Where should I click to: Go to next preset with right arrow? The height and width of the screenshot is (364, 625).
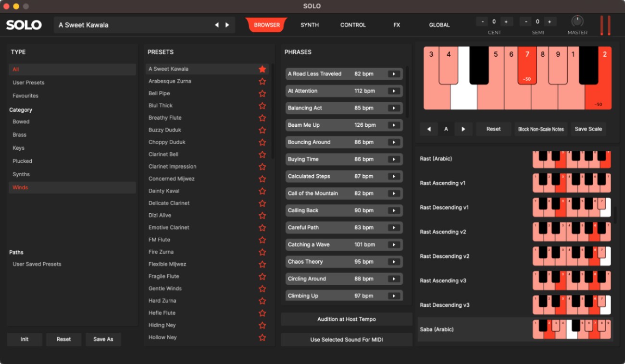tap(226, 25)
